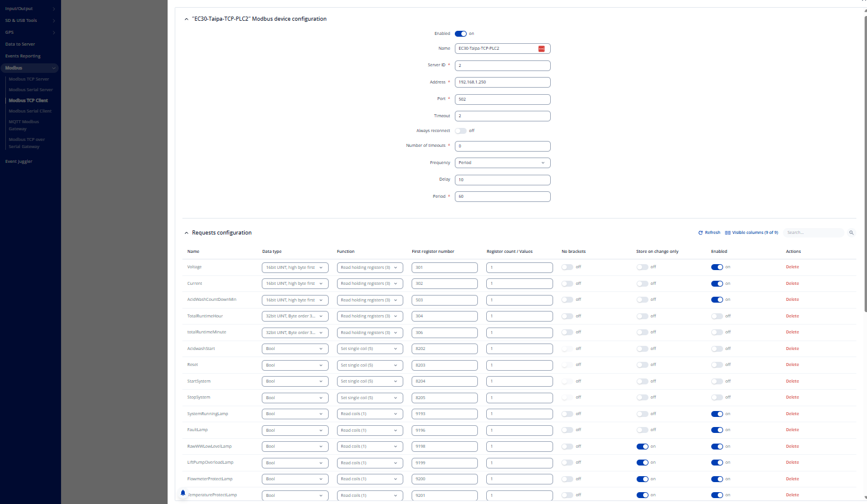Click the Visible columns grid icon
The width and height of the screenshot is (867, 504).
(728, 233)
